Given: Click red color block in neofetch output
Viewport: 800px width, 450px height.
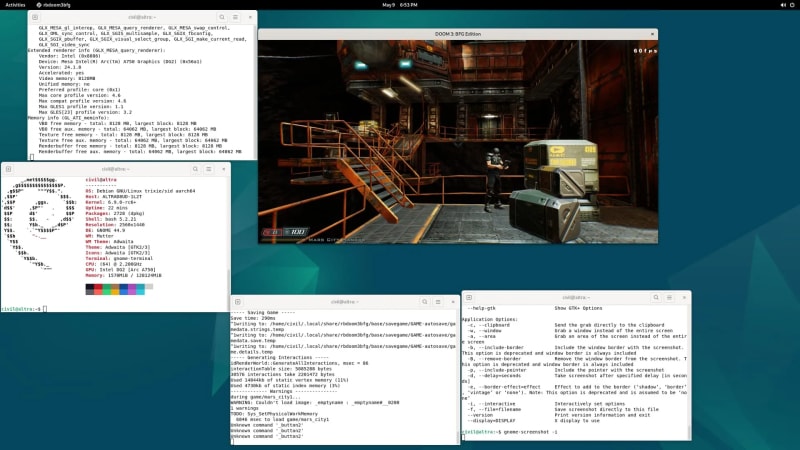Looking at the screenshot, I should (x=98, y=288).
